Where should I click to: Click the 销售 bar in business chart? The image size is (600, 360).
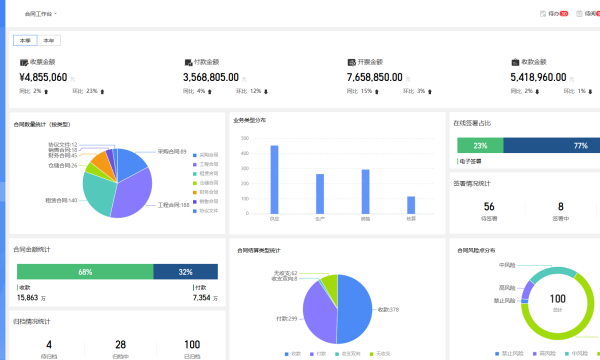tap(365, 192)
